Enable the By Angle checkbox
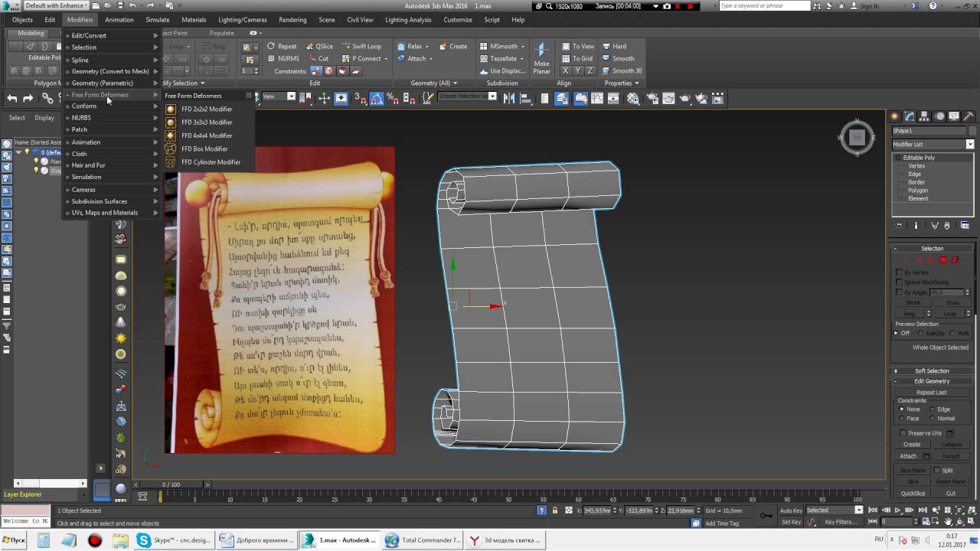Viewport: 980px width, 551px height. pyautogui.click(x=900, y=292)
